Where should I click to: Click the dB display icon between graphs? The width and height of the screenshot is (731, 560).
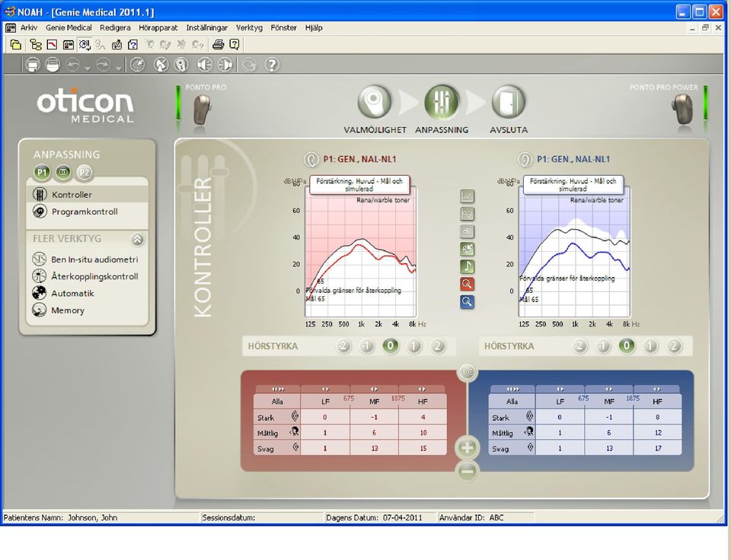467,231
